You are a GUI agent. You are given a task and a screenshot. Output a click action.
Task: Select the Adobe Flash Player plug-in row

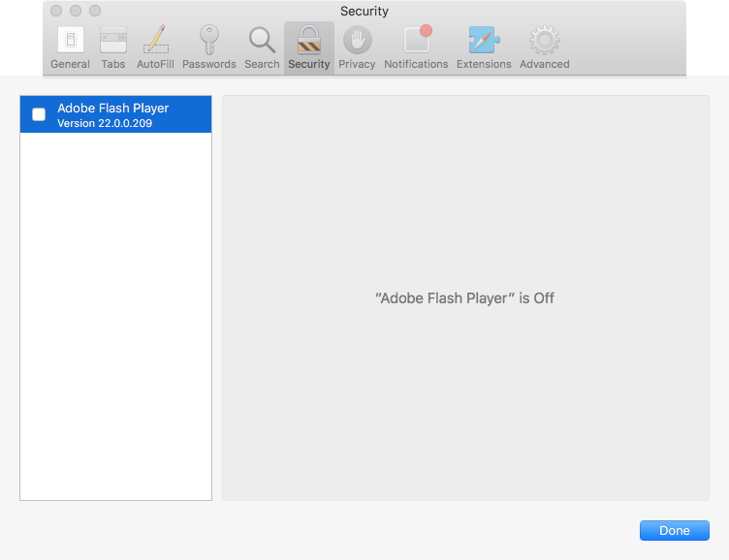point(115,114)
